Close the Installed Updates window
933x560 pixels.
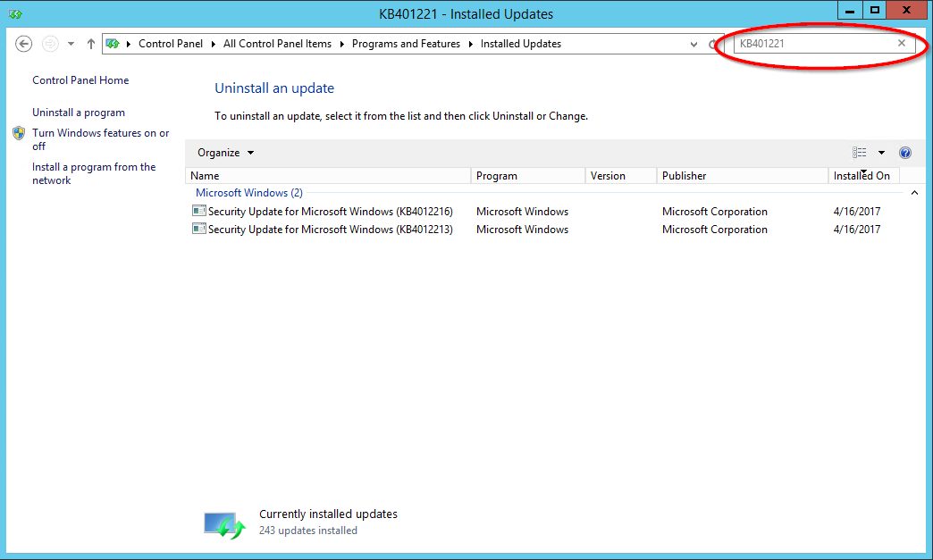pos(906,10)
